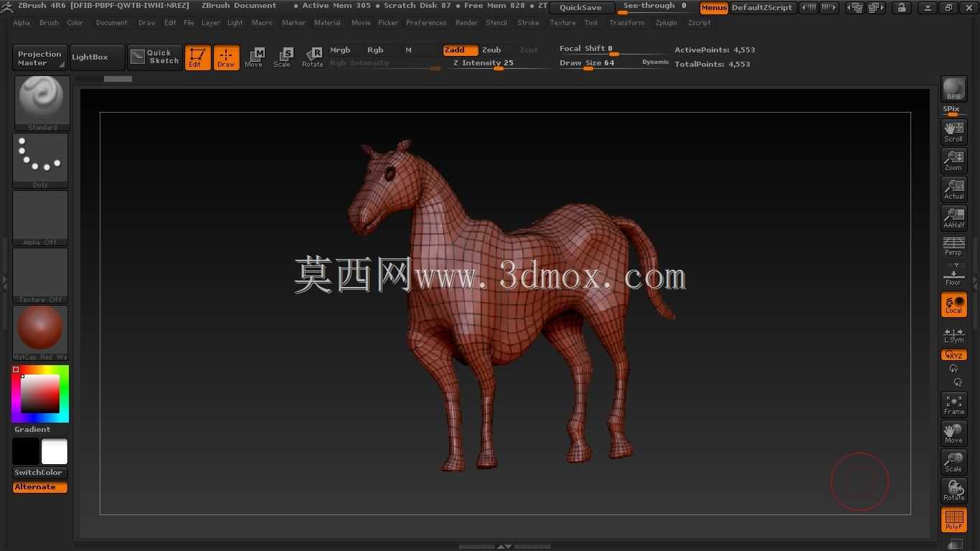Toggle Persp perspective view
Image resolution: width=980 pixels, height=551 pixels.
[x=953, y=246]
